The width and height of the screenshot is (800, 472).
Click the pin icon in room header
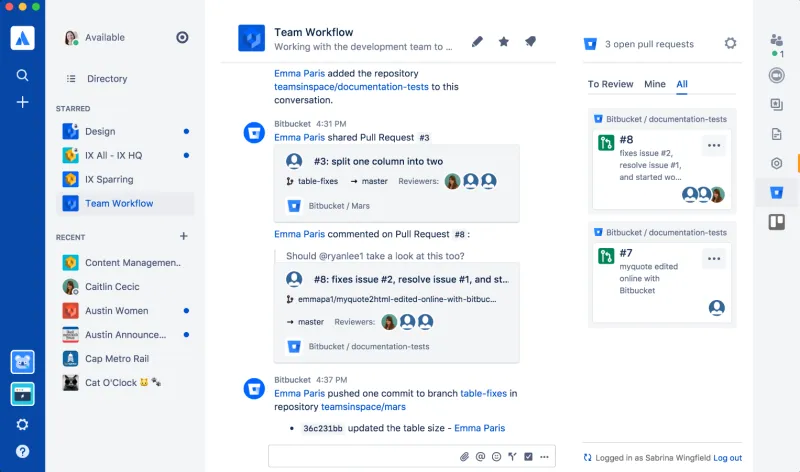531,41
